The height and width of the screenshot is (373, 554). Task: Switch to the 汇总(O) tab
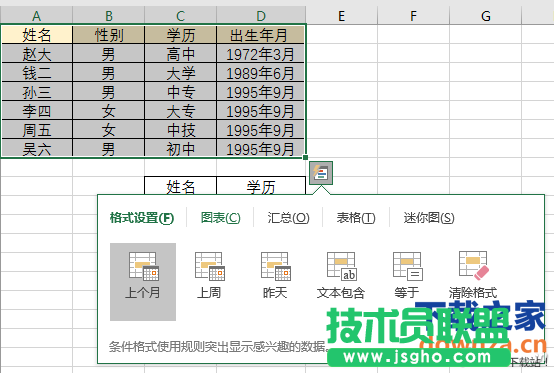pyautogui.click(x=288, y=218)
